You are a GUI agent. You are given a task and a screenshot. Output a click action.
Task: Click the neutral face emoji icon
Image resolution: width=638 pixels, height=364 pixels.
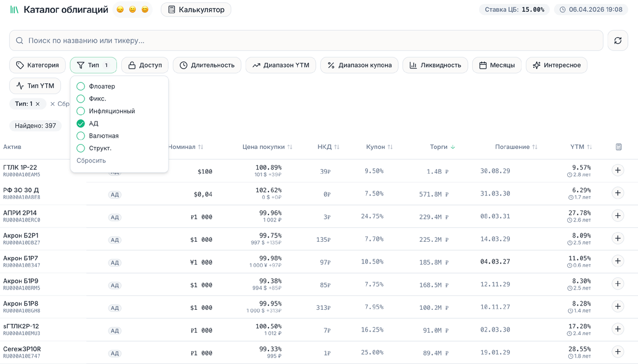click(x=132, y=10)
